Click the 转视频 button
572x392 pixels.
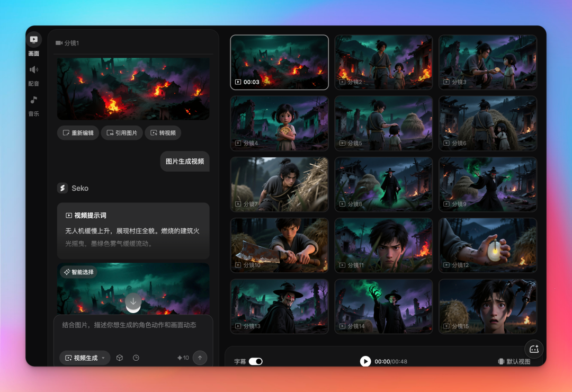tap(163, 133)
